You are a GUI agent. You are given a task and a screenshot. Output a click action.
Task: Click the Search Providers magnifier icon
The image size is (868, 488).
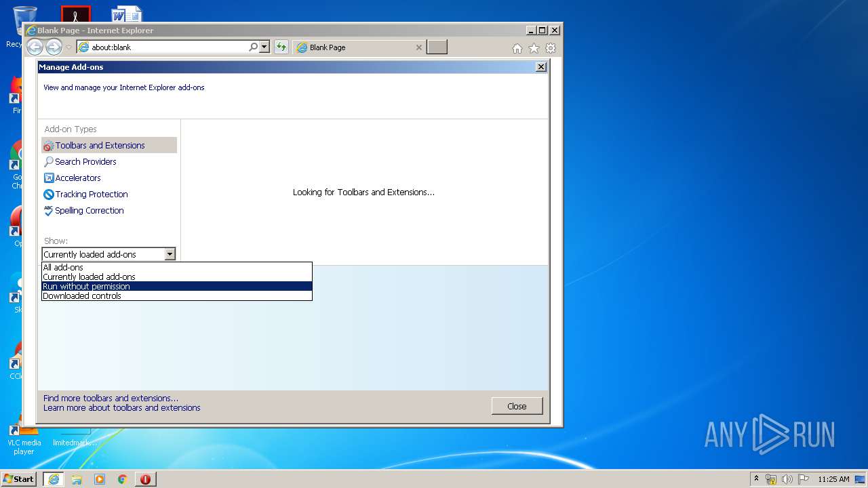coord(48,162)
